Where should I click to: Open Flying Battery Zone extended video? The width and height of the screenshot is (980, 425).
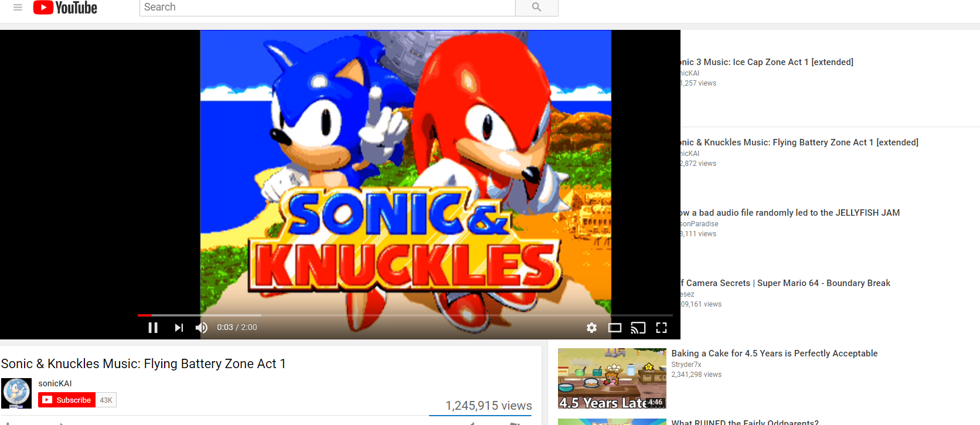coord(799,142)
